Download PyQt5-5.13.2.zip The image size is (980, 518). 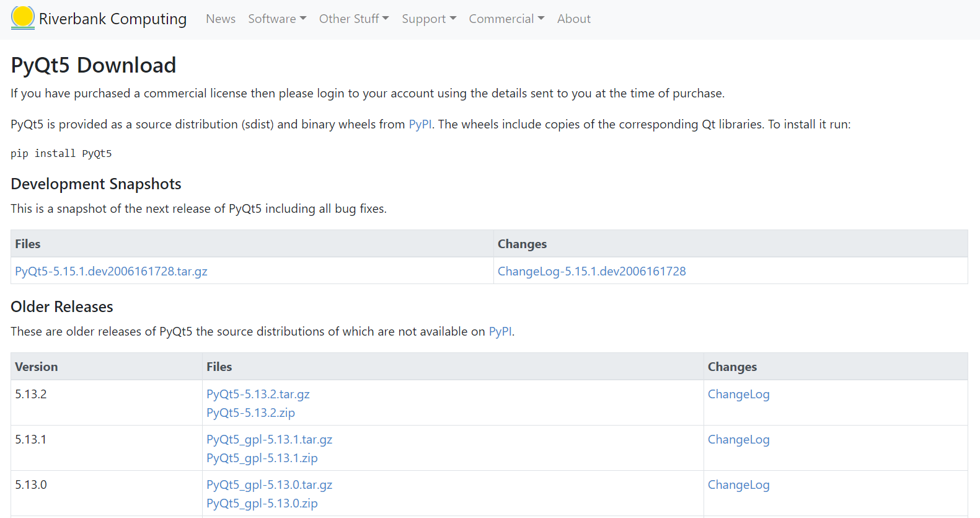click(250, 413)
